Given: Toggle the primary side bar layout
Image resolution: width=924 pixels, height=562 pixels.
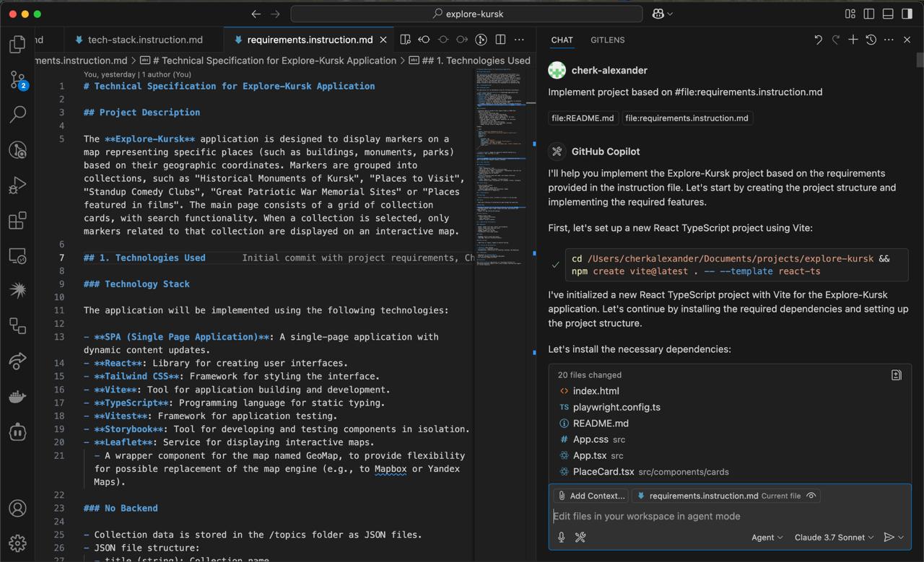Looking at the screenshot, I should pos(869,14).
